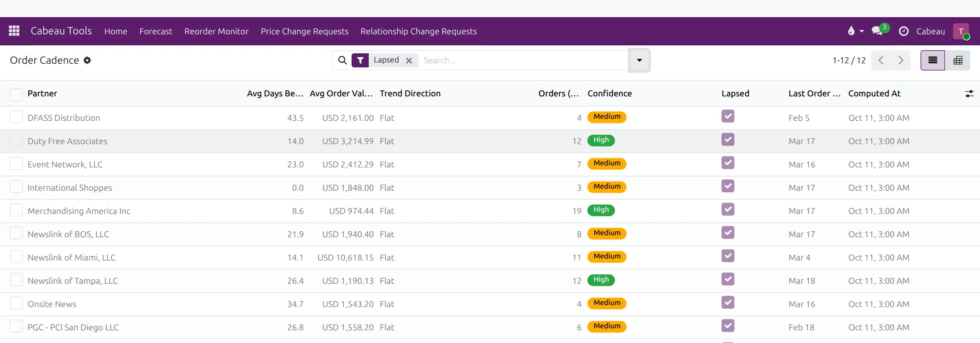980x343 pixels.
Task: Sort by Orders count column header
Action: [x=559, y=94]
